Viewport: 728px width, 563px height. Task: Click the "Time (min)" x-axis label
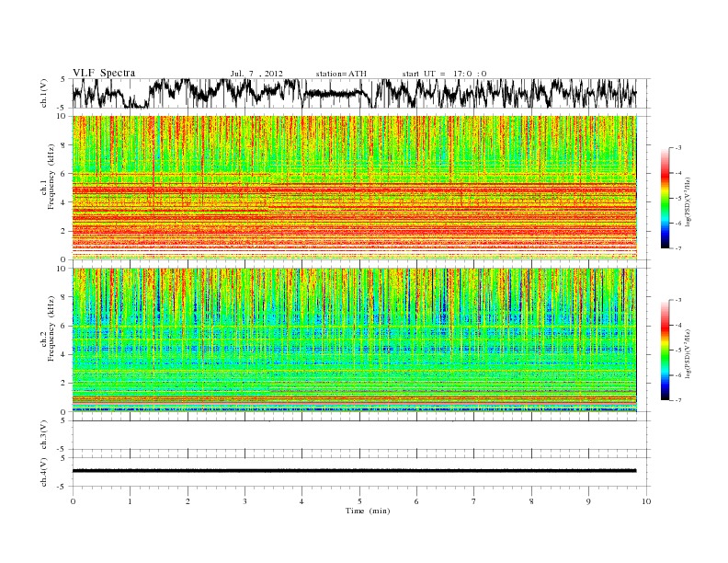coord(368,511)
